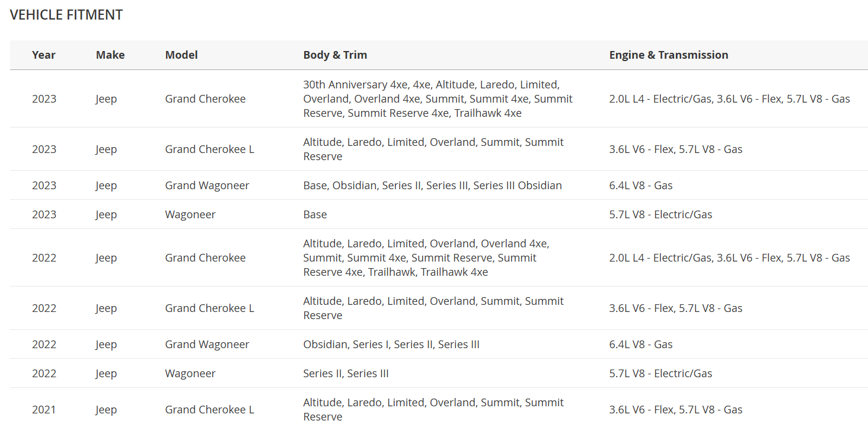Viewport: 868px width, 430px height.
Task: Select the 2022 Wagoneer model cell
Action: pyautogui.click(x=190, y=374)
